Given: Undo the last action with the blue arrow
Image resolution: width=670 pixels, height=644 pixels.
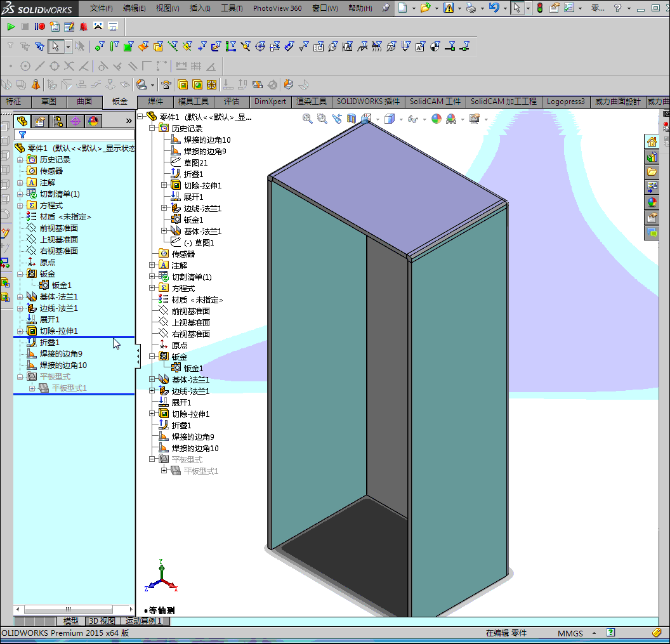Looking at the screenshot, I should [x=494, y=8].
